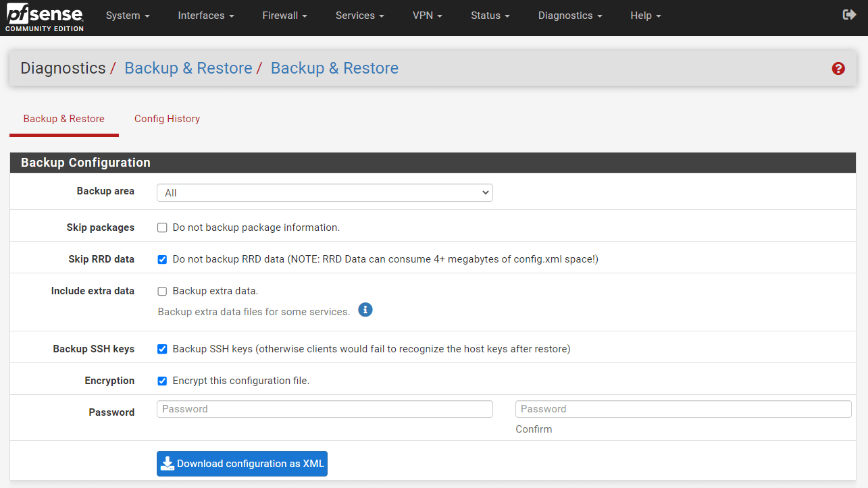Open the Firewall dropdown menu
The height and width of the screenshot is (488, 868).
point(284,16)
